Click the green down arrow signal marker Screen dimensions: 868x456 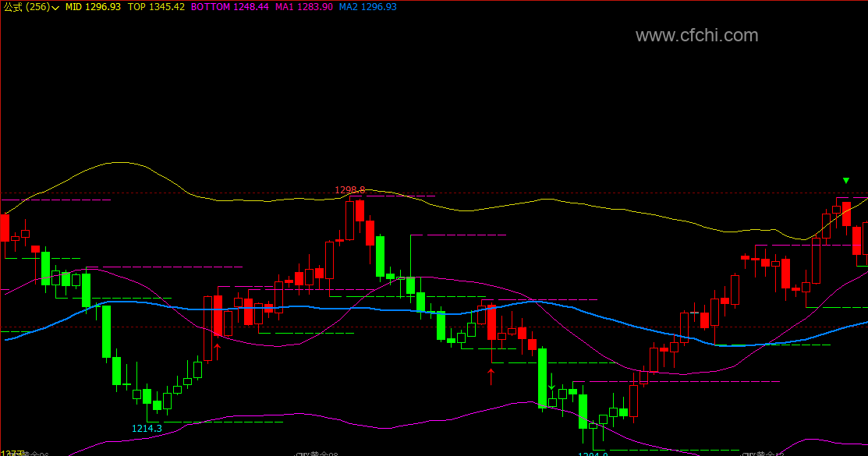(551, 382)
